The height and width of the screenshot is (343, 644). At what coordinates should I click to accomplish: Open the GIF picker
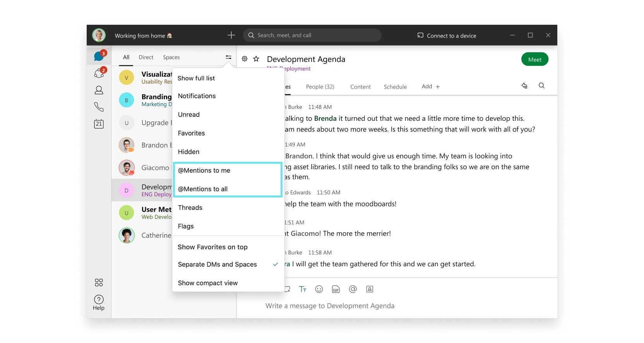click(x=336, y=289)
